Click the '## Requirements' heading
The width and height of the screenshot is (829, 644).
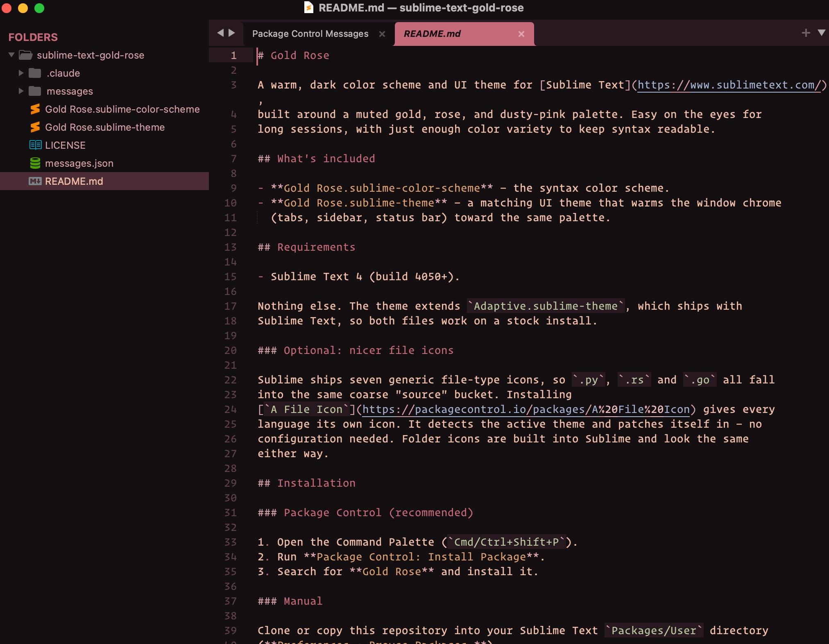(306, 247)
